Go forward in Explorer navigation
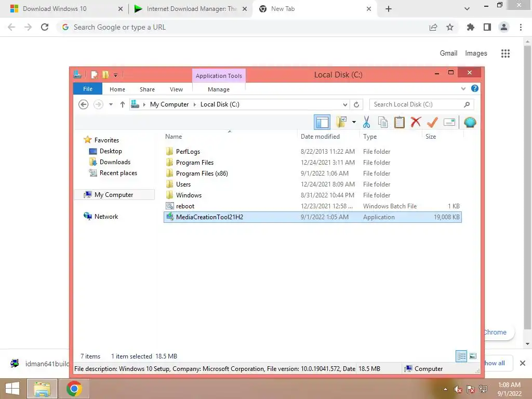The image size is (532, 399). click(98, 104)
